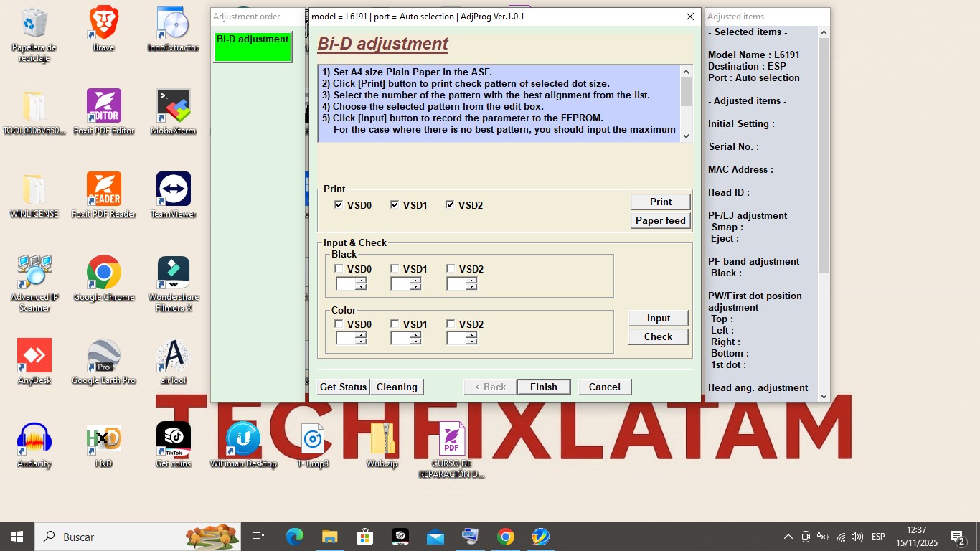Open Advanced IP Scanner shortcut

tap(34, 273)
